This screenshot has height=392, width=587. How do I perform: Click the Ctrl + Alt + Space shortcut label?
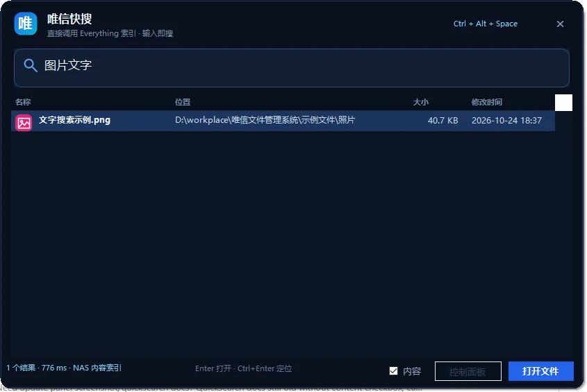pos(486,24)
